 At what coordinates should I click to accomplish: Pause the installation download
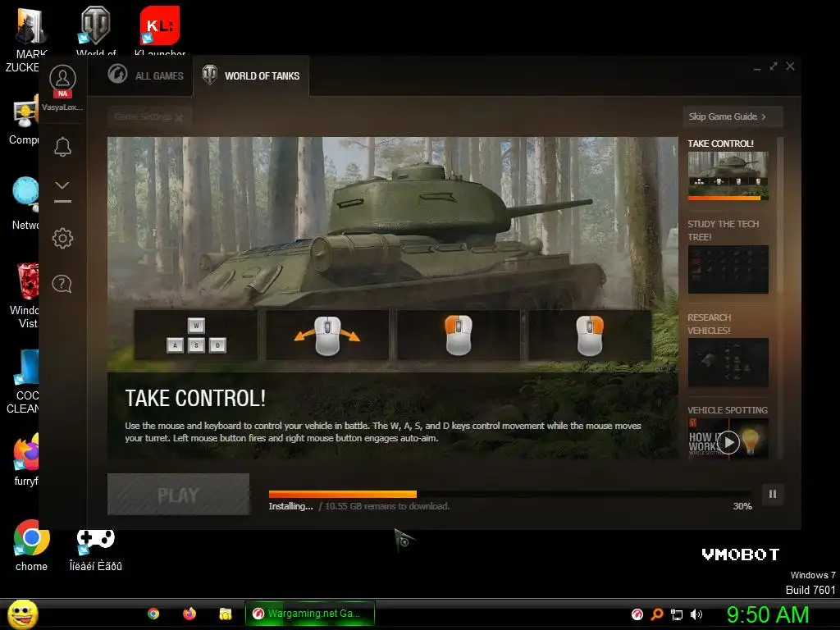tap(773, 495)
